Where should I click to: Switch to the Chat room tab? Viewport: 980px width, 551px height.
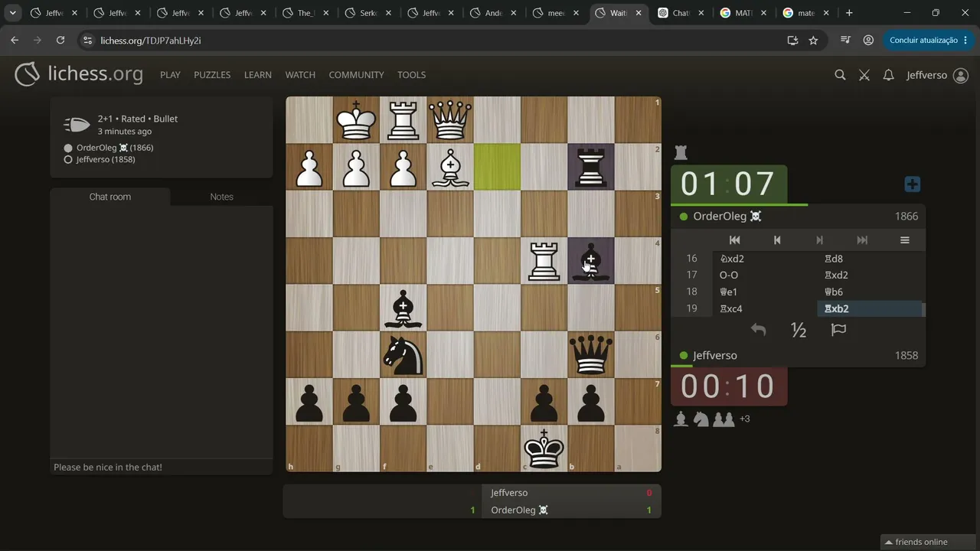pyautogui.click(x=110, y=197)
